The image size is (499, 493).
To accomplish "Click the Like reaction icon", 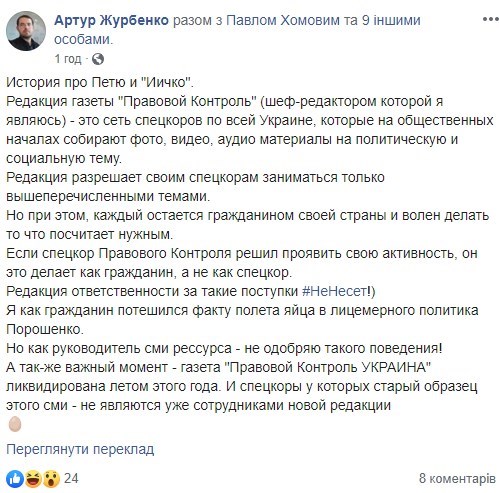I will coord(14,479).
